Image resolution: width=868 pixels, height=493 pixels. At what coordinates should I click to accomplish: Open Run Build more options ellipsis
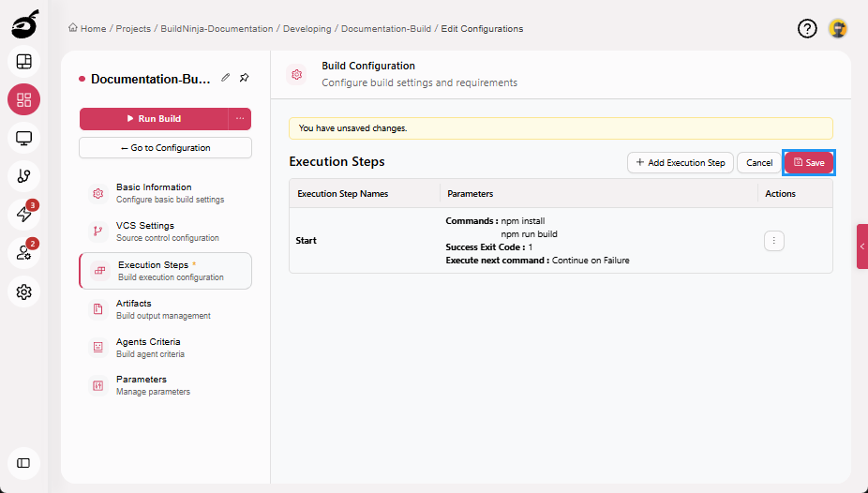[x=240, y=119]
